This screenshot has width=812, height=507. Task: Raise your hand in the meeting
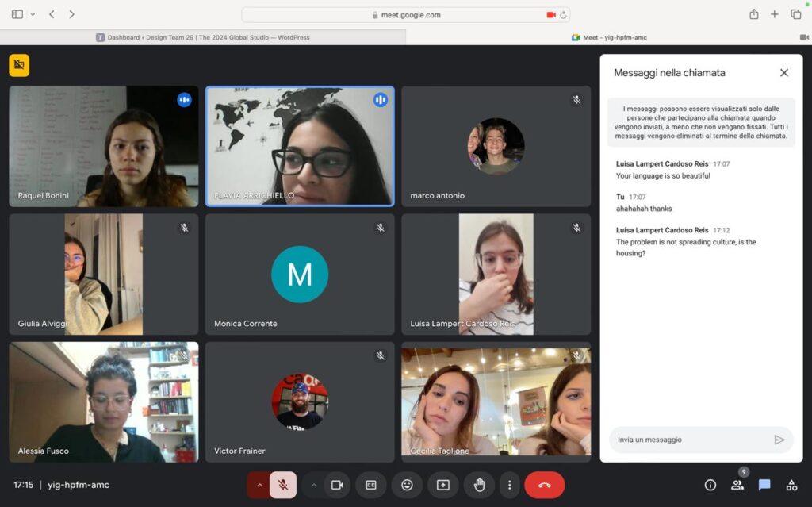(479, 485)
